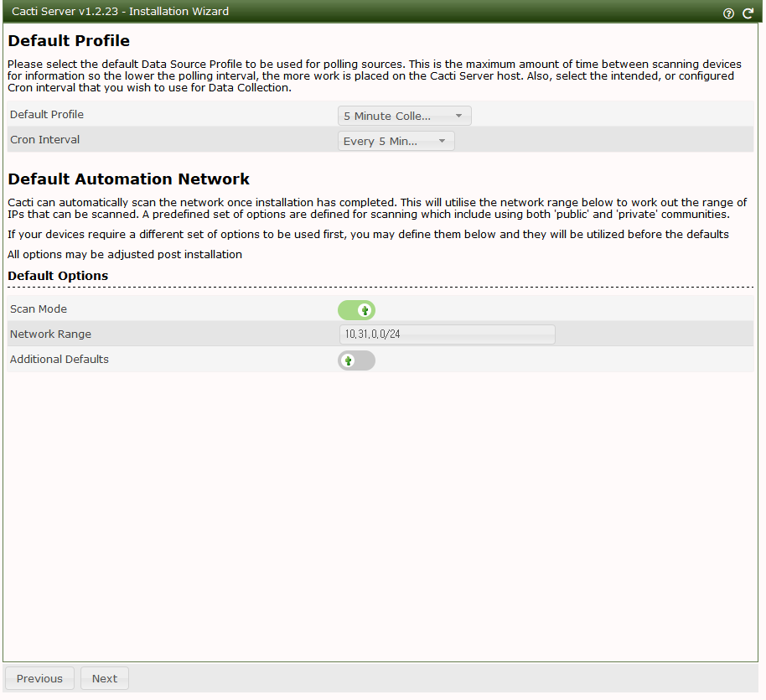Click the Additional Defaults label
The width and height of the screenshot is (766, 700).
(x=60, y=360)
